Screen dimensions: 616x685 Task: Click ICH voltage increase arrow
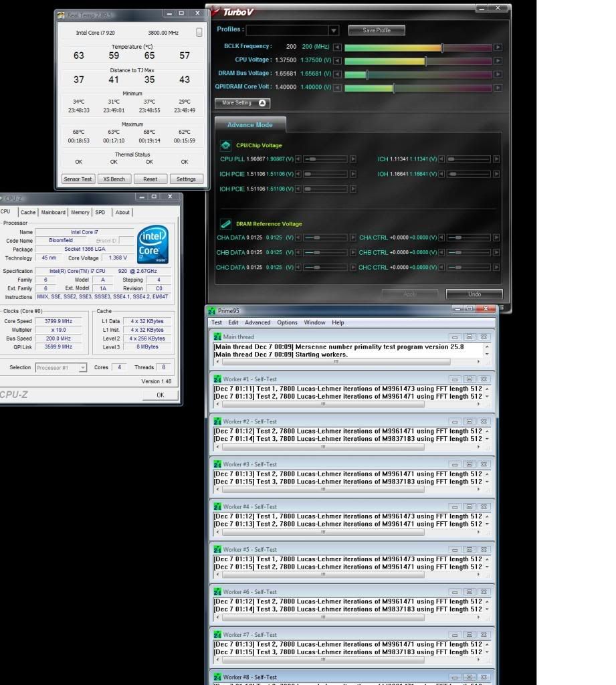[x=496, y=159]
